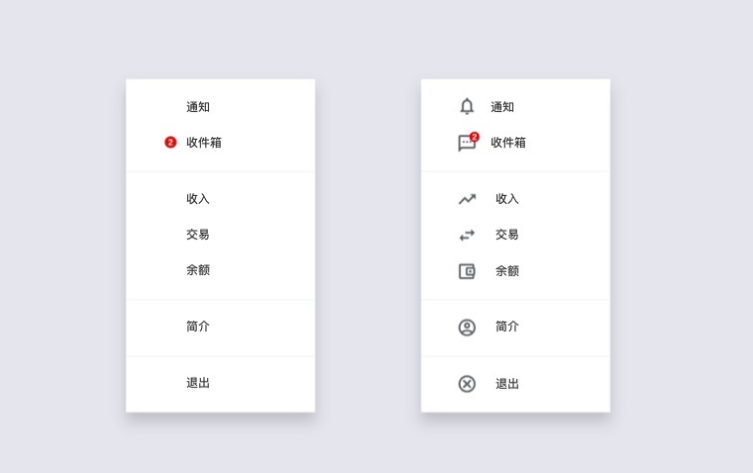The width and height of the screenshot is (753, 473).
Task: Select 交易 in the left text-only menu
Action: pyautogui.click(x=198, y=234)
